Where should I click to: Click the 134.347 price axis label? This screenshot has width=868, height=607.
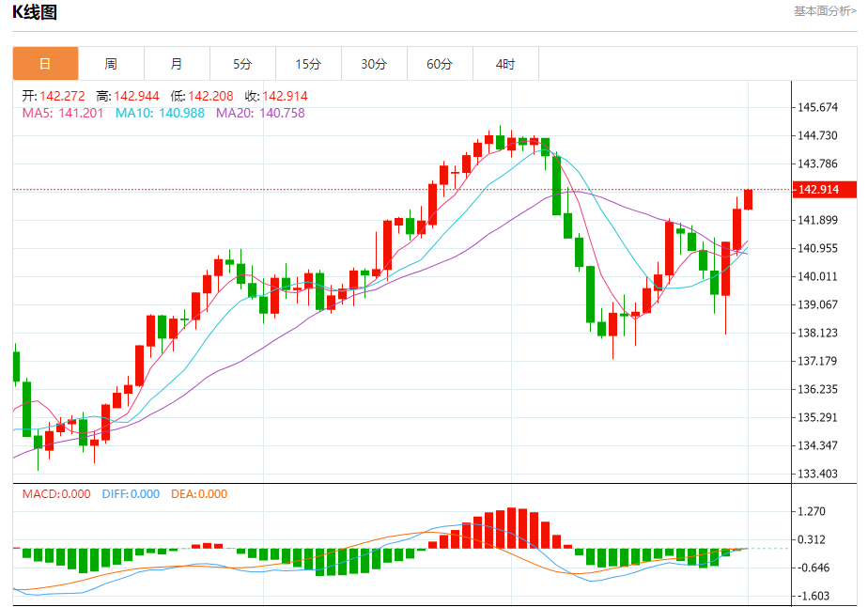point(817,445)
